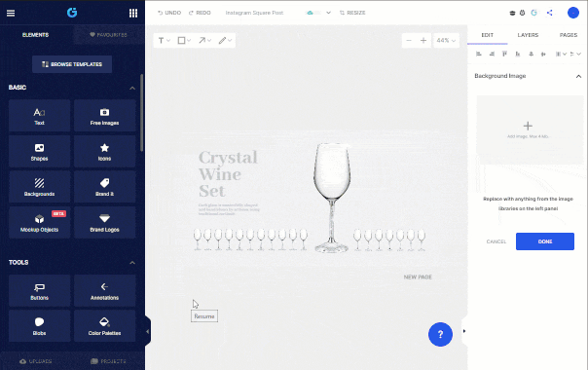Click the Add image upload area
Viewport: 588px width, 370px height.
tap(528, 129)
